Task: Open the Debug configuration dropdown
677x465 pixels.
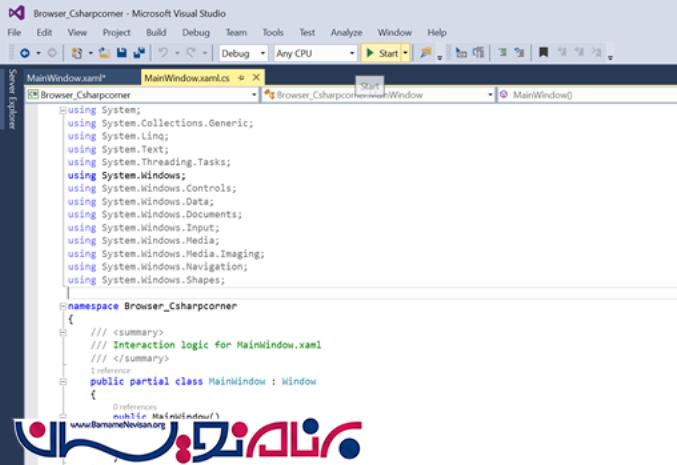Action: pos(243,53)
